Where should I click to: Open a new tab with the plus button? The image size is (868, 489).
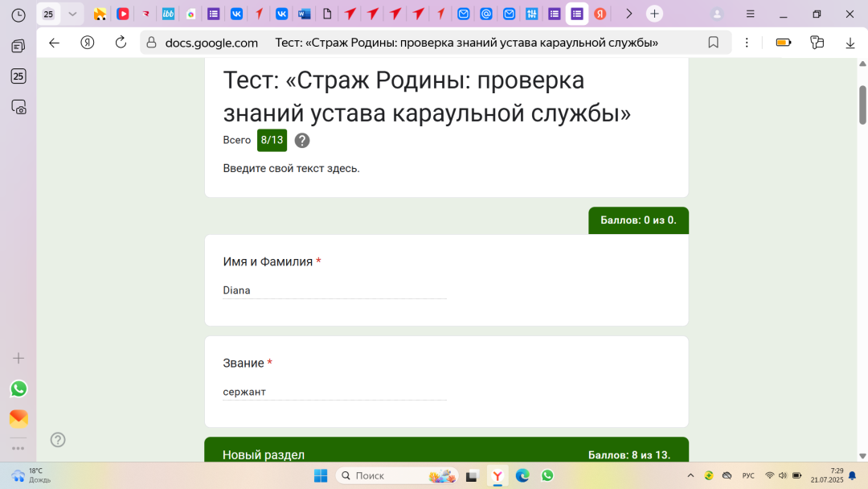pyautogui.click(x=654, y=14)
